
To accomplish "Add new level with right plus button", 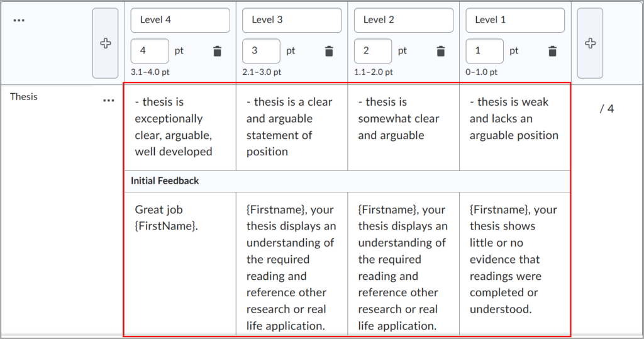I will pyautogui.click(x=589, y=43).
